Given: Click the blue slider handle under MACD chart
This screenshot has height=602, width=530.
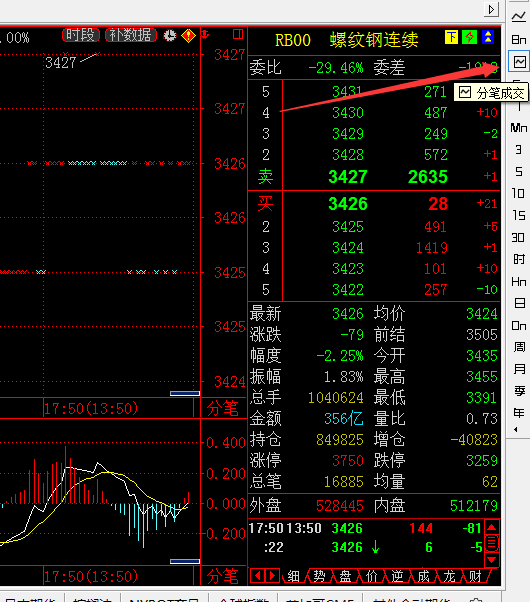Looking at the screenshot, I should pyautogui.click(x=185, y=561).
